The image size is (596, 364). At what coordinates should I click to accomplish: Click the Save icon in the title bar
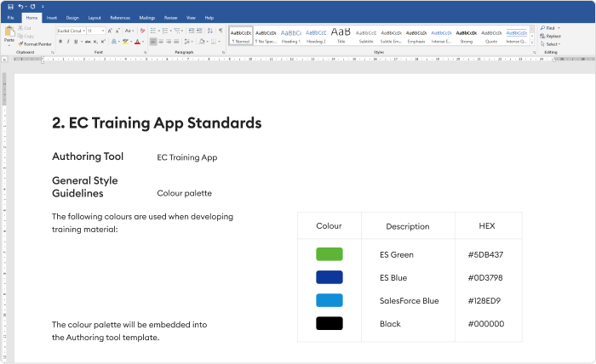click(10, 7)
